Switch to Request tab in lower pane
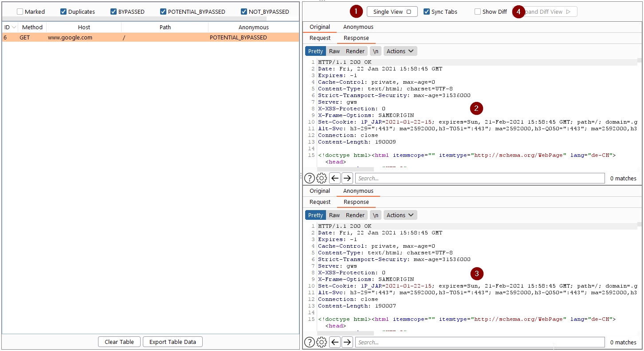This screenshot has height=351, width=644. (320, 202)
